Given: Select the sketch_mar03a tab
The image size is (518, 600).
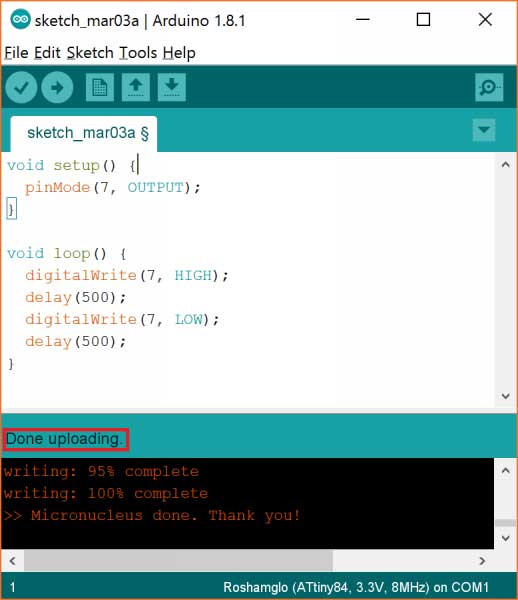Looking at the screenshot, I should (x=84, y=134).
